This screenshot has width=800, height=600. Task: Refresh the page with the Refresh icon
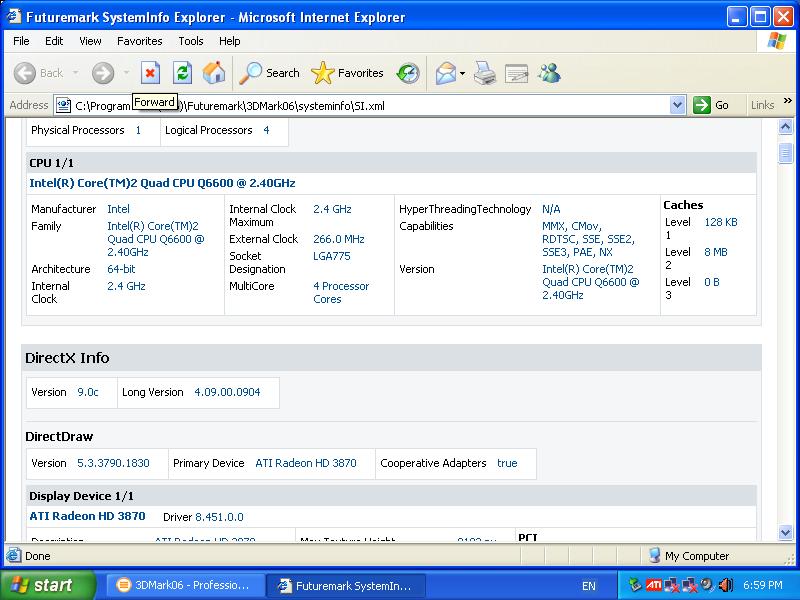[x=182, y=73]
